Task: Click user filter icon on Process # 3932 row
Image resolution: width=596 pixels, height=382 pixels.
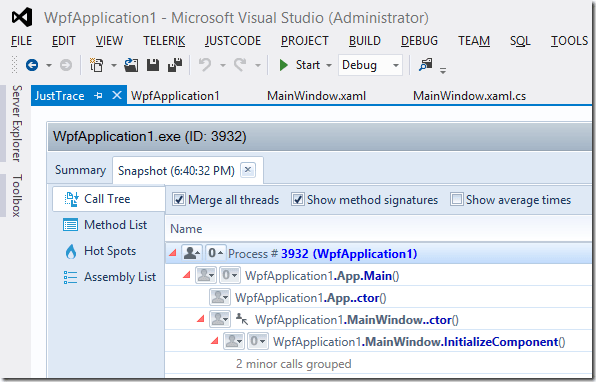Action: pos(192,253)
